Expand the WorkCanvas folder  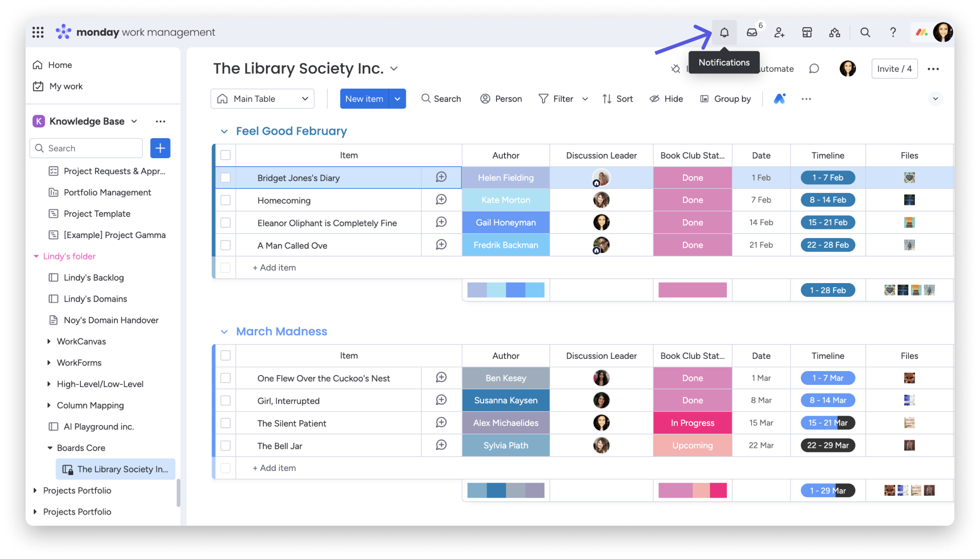(49, 341)
